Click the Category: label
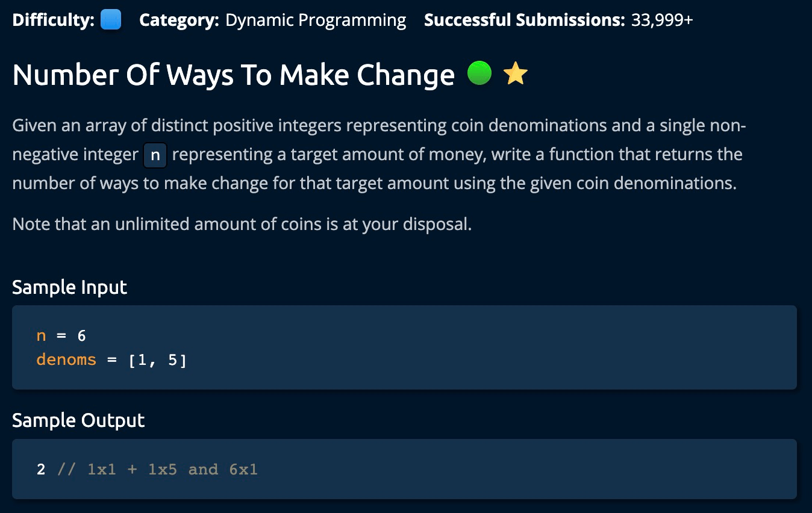 pyautogui.click(x=179, y=20)
